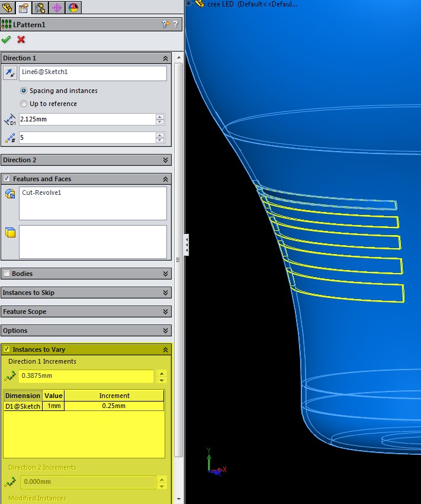Click the panel scrollbar down arrow
The width and height of the screenshot is (421, 504).
[179, 499]
